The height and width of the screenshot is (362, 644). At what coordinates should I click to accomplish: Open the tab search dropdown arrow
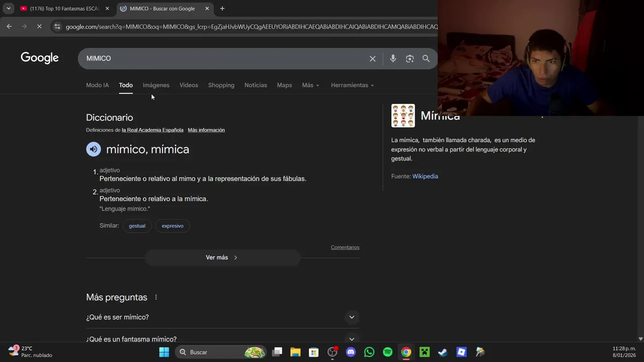pyautogui.click(x=9, y=9)
